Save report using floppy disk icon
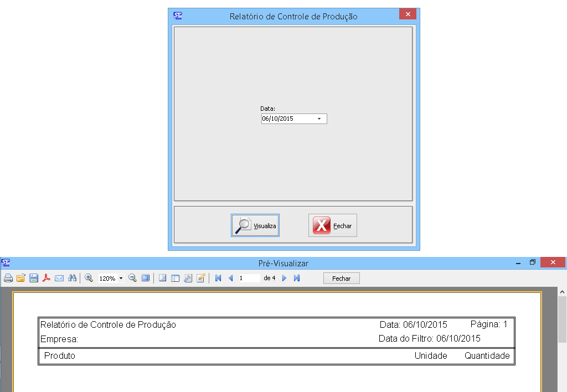Screen dimensions: 567x392 [34, 278]
